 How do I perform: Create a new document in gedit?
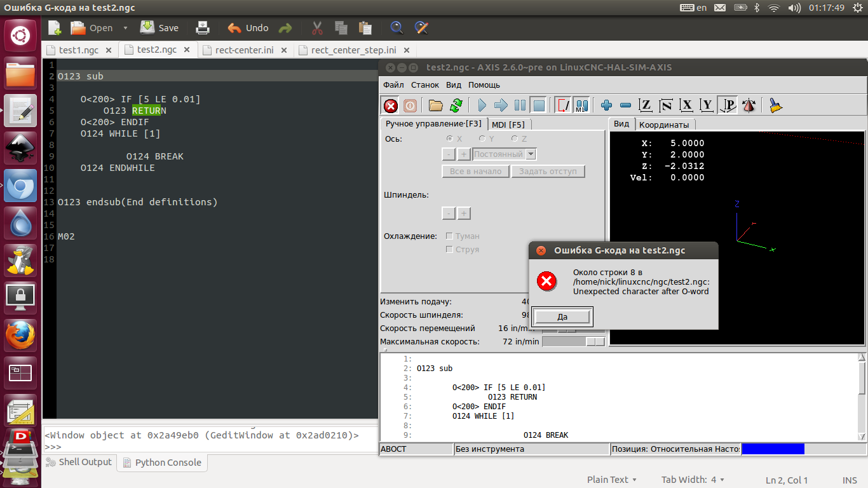click(x=55, y=28)
